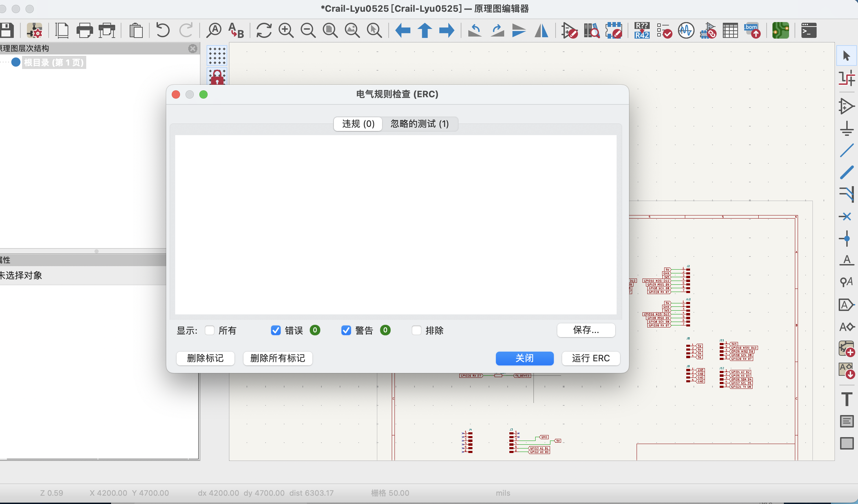Image resolution: width=858 pixels, height=504 pixels.
Task: Zoom to fit objects
Action: click(x=352, y=30)
